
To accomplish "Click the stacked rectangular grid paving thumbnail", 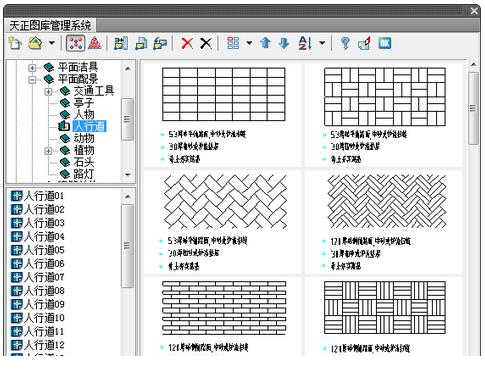I will click(224, 94).
